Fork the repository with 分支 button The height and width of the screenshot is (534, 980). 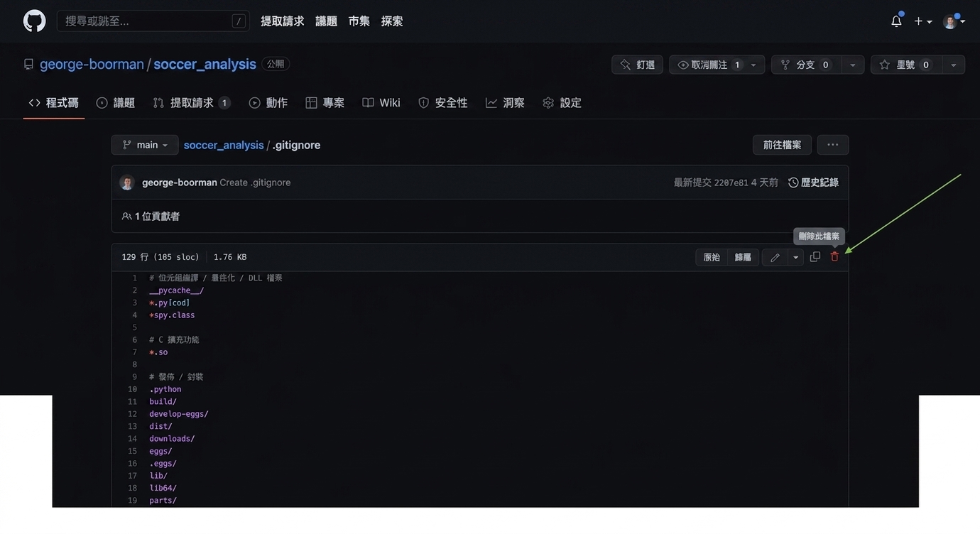point(805,65)
